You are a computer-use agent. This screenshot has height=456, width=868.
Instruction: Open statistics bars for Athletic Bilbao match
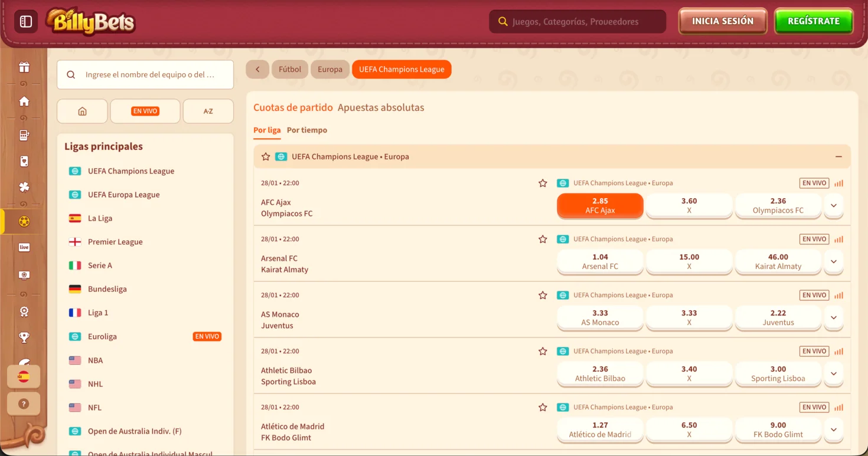point(838,352)
